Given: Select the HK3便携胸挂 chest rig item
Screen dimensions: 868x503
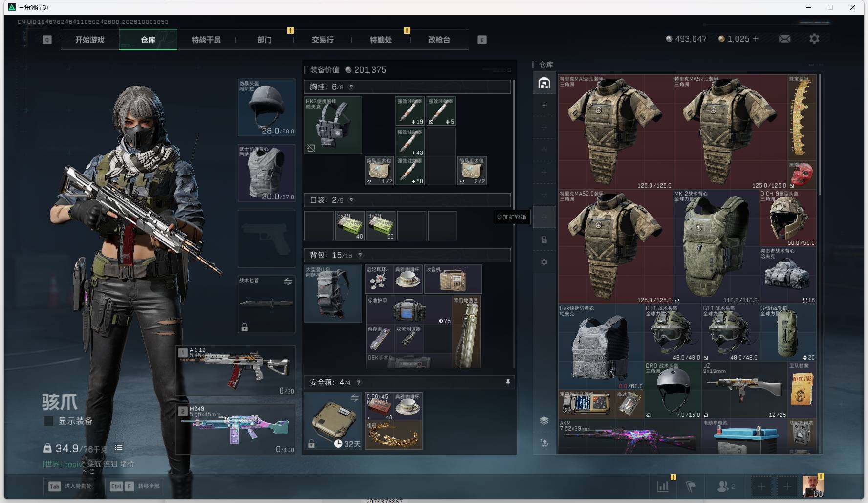Looking at the screenshot, I should pyautogui.click(x=333, y=125).
